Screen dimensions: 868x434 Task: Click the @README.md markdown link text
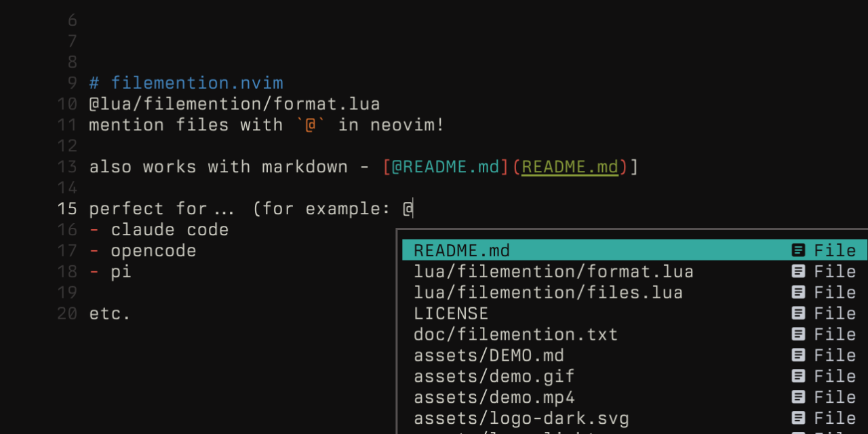pos(446,167)
